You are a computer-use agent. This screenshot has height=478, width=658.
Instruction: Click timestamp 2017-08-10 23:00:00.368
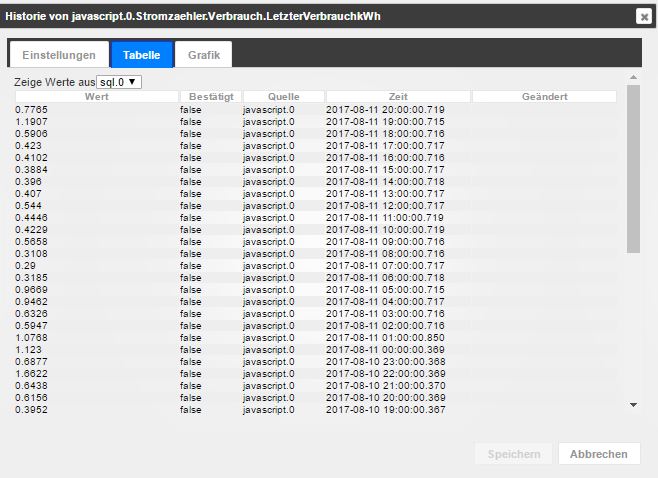pos(386,361)
